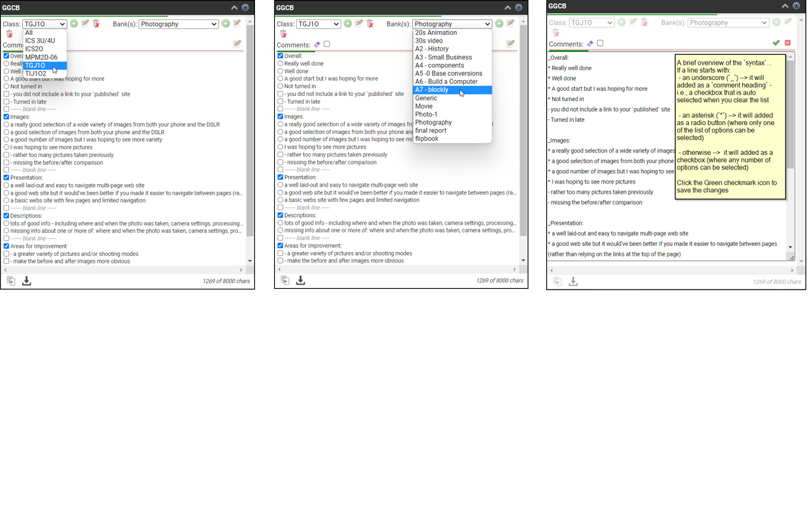
Task: Collapse panel with open Class list using chevron
Action: (x=234, y=8)
